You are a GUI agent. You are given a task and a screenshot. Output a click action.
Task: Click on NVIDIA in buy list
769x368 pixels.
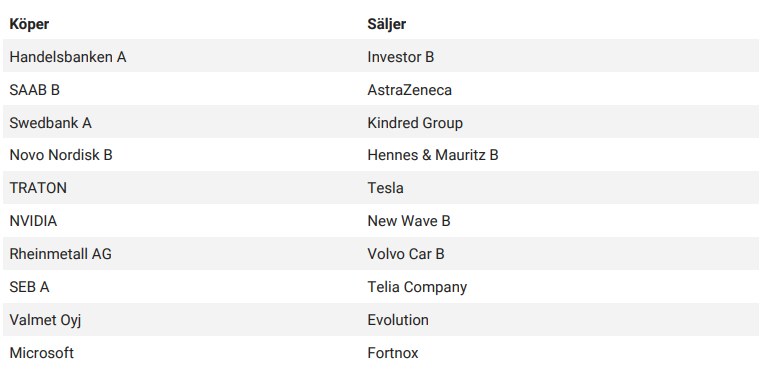pyautogui.click(x=33, y=221)
